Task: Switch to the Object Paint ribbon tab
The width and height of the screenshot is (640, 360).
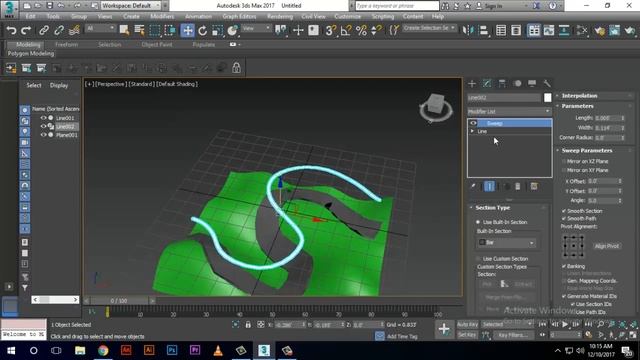Action: [157, 44]
